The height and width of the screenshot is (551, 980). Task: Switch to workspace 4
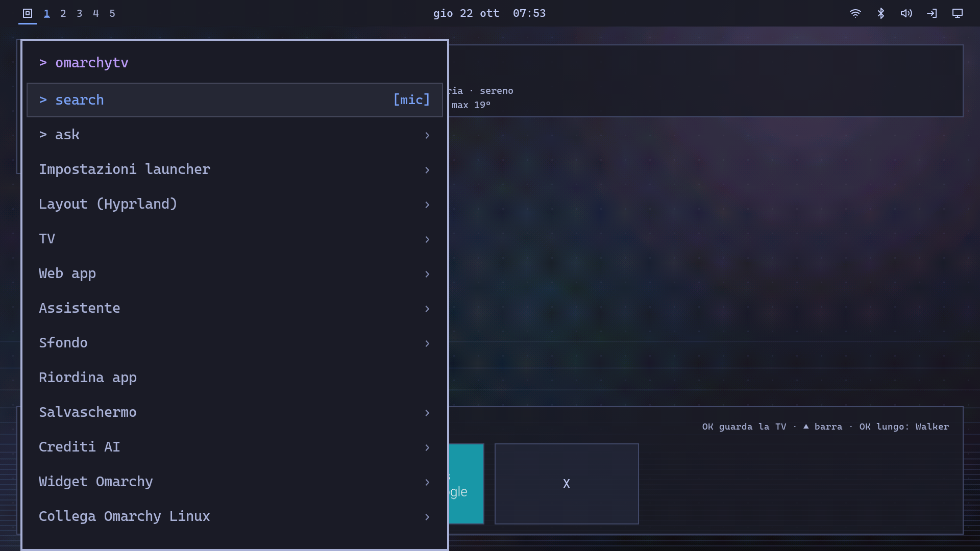[95, 13]
